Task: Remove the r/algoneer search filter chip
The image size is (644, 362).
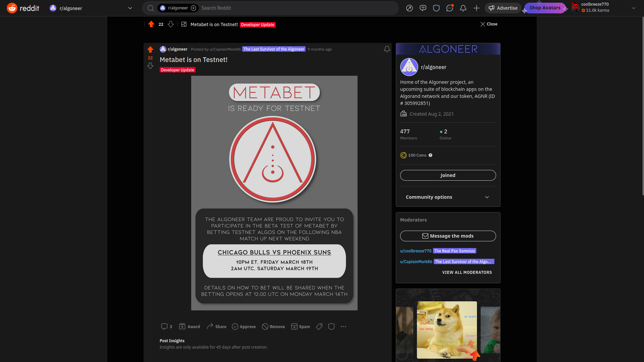Action: point(194,8)
